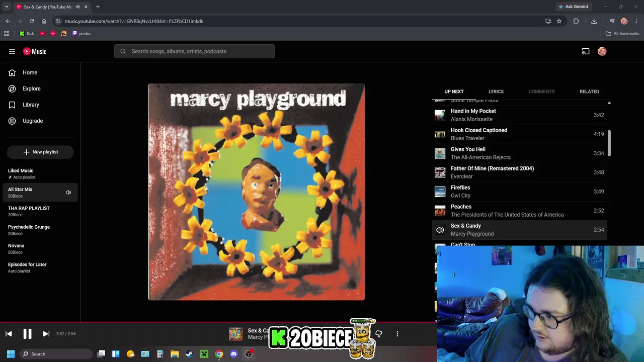
Task: Click the install app icon in address bar
Action: coord(548,21)
